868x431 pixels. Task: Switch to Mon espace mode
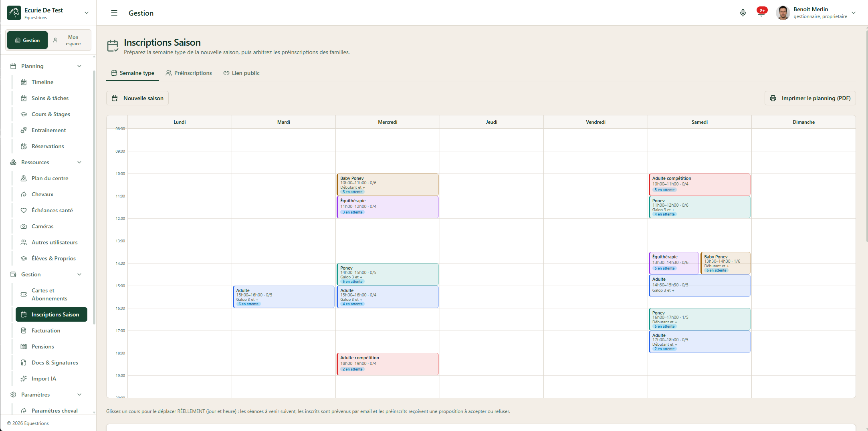pos(69,40)
